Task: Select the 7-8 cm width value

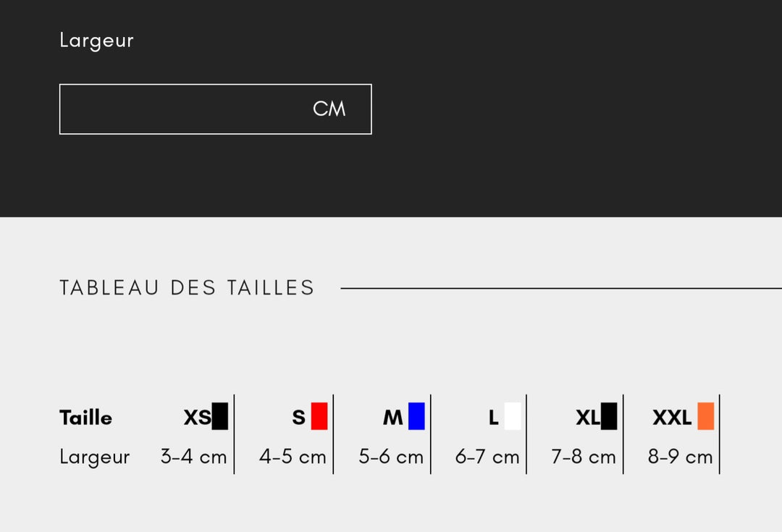Action: [x=584, y=457]
